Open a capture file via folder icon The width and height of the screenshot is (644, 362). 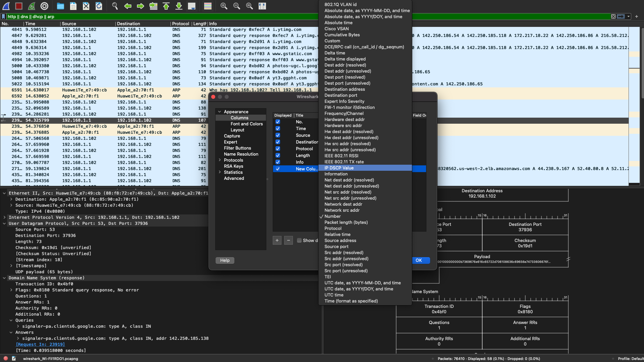coord(61,6)
